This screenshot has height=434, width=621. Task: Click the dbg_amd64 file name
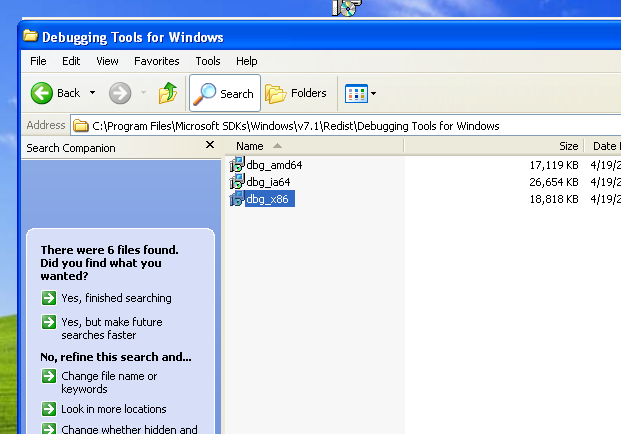click(x=274, y=165)
